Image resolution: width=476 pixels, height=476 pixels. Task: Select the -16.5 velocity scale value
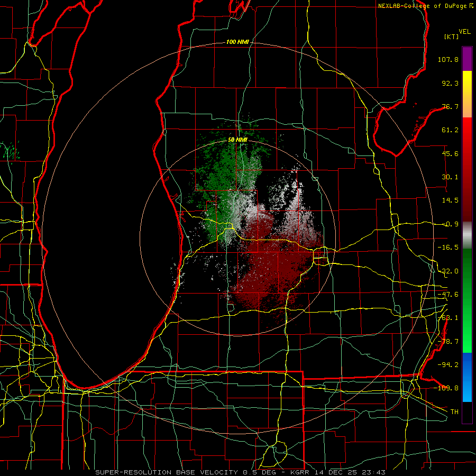tap(448, 248)
